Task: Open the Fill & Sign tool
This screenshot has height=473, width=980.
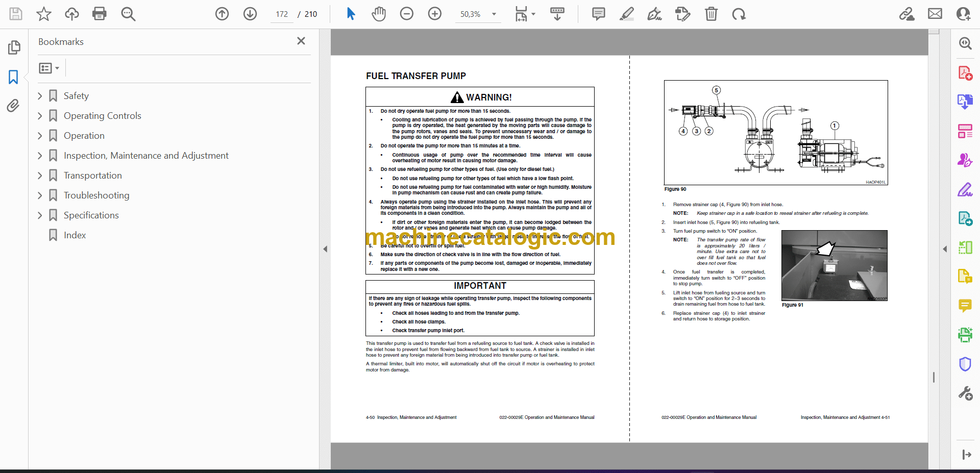Action: click(965, 190)
